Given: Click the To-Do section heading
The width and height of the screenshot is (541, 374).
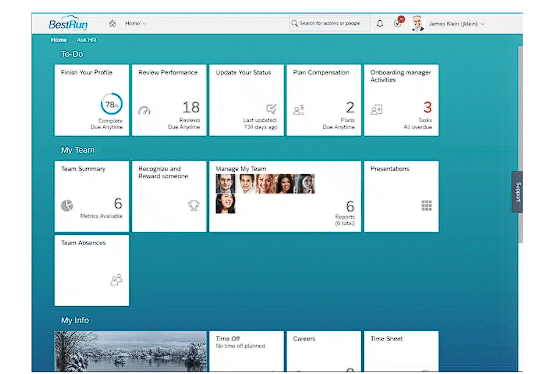Looking at the screenshot, I should click(x=72, y=54).
